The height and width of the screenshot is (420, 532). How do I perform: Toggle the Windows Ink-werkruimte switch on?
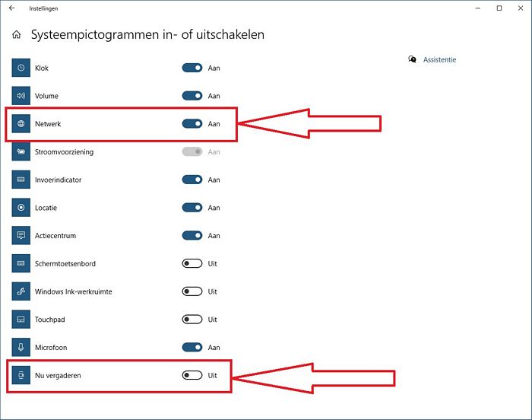(x=192, y=291)
